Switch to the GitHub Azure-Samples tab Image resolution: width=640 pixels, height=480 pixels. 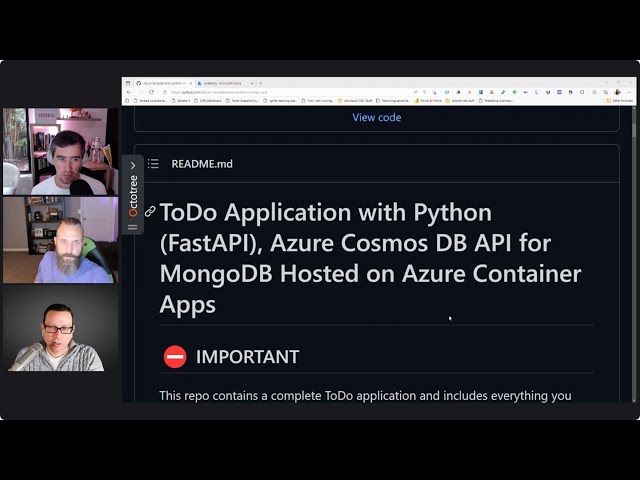(x=162, y=83)
